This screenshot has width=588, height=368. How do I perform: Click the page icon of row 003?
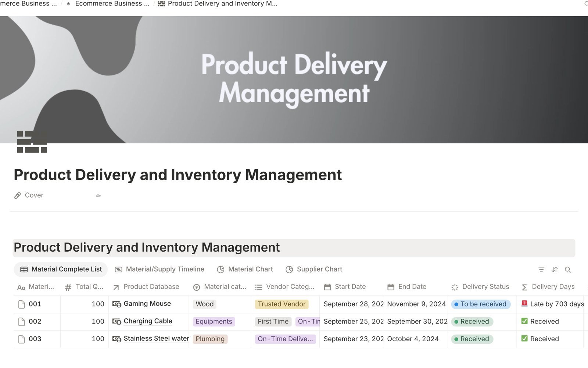coord(22,339)
